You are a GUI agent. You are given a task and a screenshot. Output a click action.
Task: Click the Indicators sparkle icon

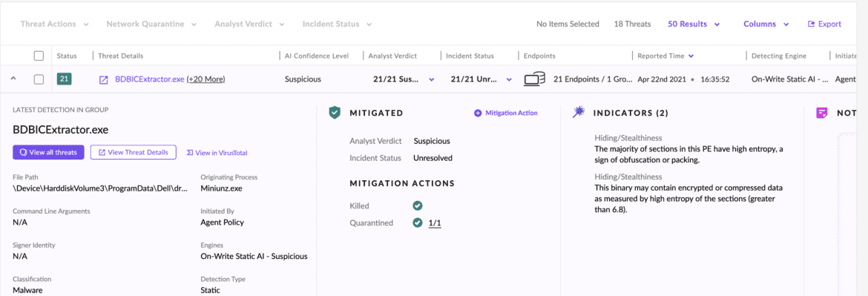579,112
